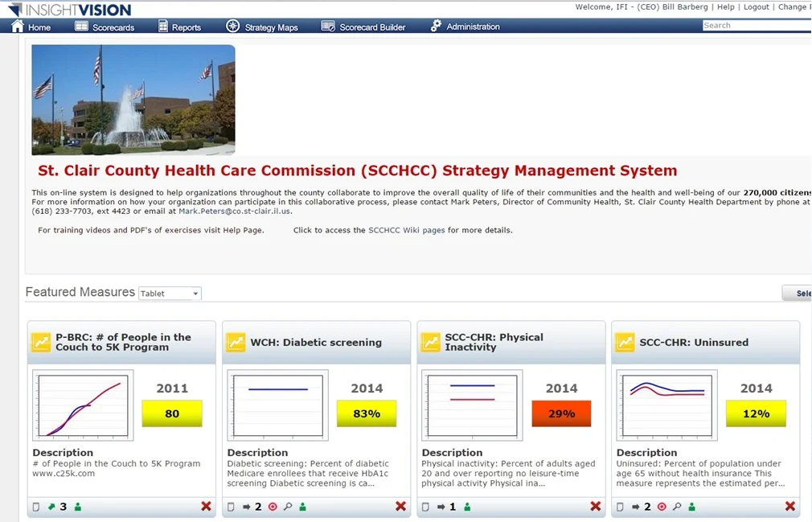Open the Uninsured trend chart thumbnail

pos(667,405)
